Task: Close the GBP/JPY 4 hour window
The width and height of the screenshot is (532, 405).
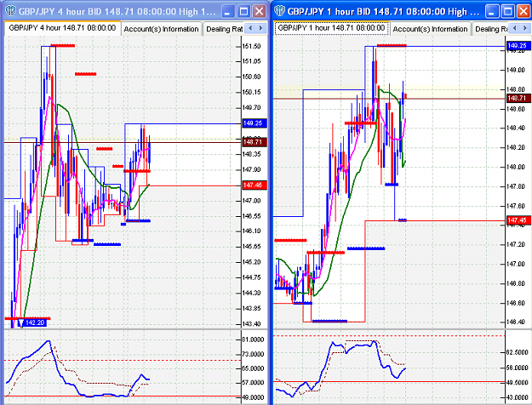Action: point(260,12)
